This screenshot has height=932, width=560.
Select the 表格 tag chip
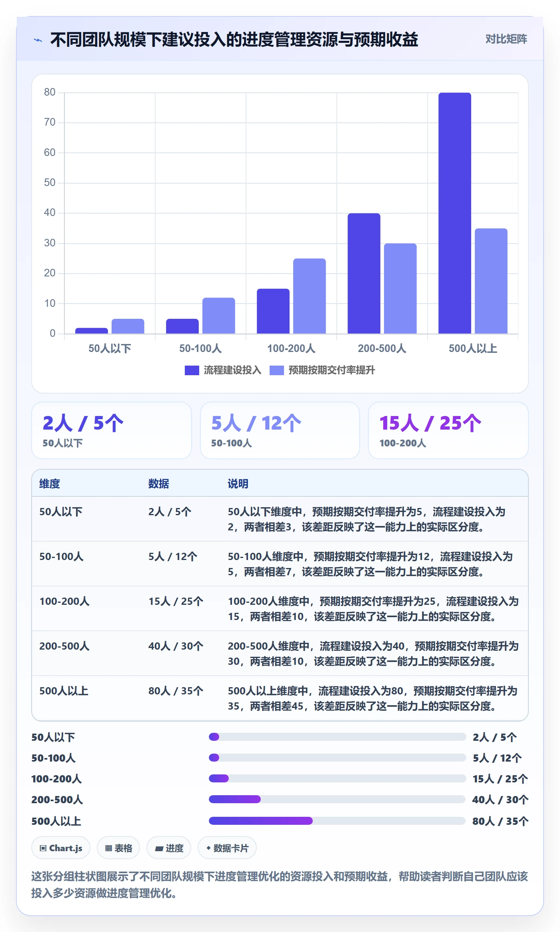118,848
